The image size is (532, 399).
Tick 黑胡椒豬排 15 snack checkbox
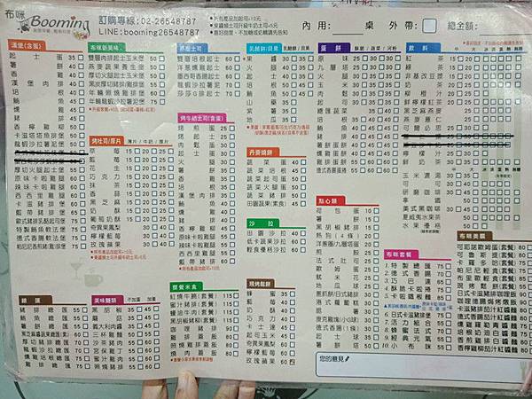pyautogui.click(x=377, y=227)
